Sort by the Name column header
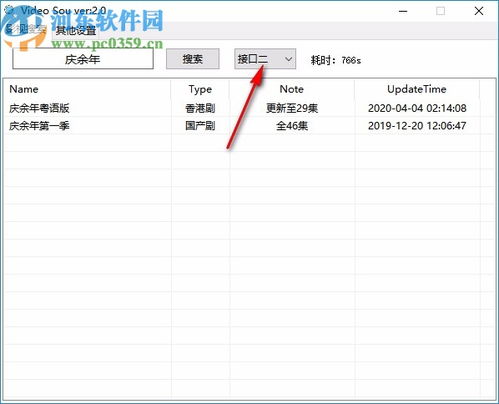Viewport: 499px width, 404px height. pos(87,89)
